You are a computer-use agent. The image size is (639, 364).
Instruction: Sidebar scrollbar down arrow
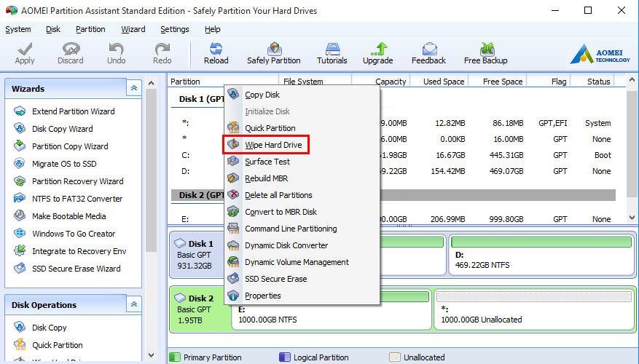(x=152, y=355)
